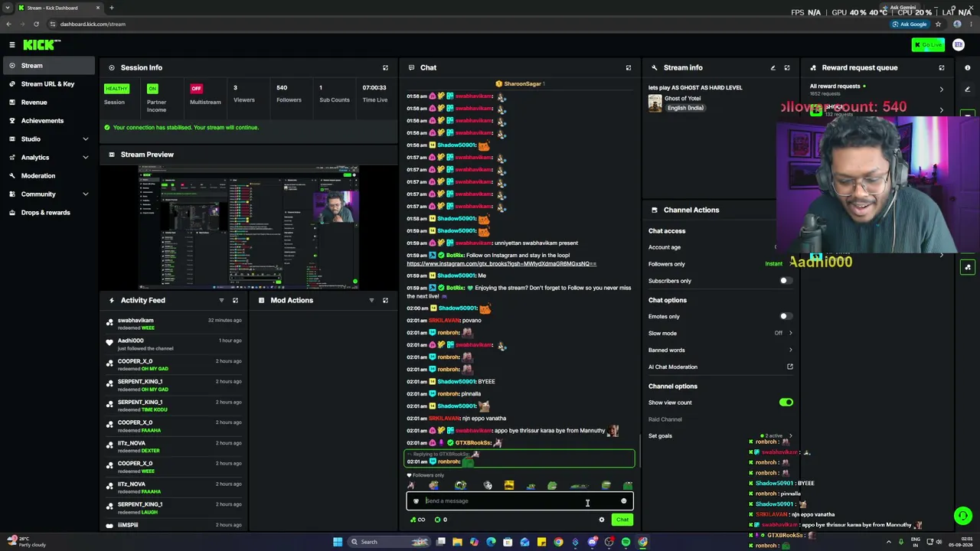Expand the Chat panel to fullscreen

(629, 67)
